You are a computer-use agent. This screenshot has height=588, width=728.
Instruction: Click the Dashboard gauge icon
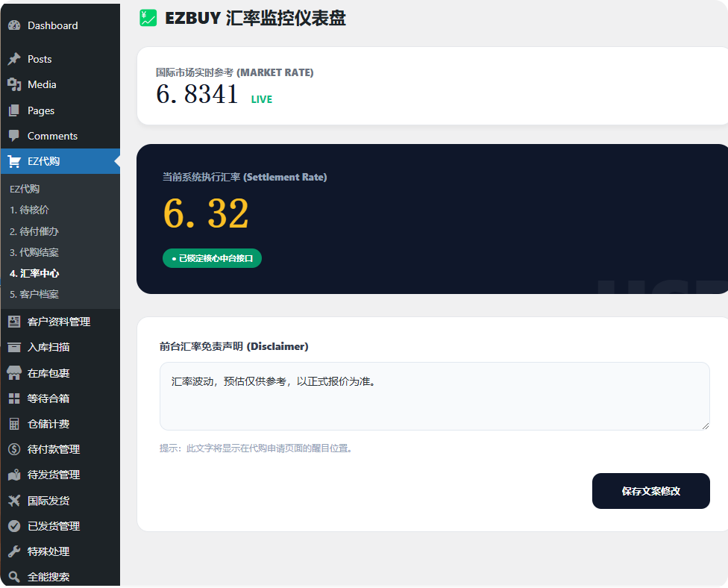(13, 25)
